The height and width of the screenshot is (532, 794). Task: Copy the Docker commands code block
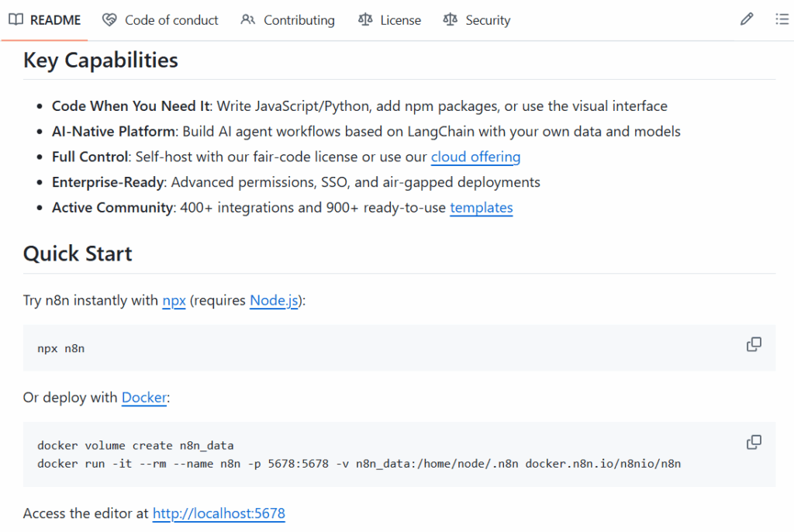[754, 442]
